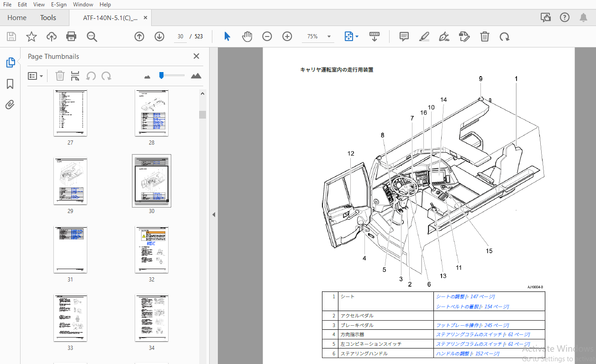Add a comment with the speech bubble icon
The width and height of the screenshot is (596, 364).
click(404, 36)
